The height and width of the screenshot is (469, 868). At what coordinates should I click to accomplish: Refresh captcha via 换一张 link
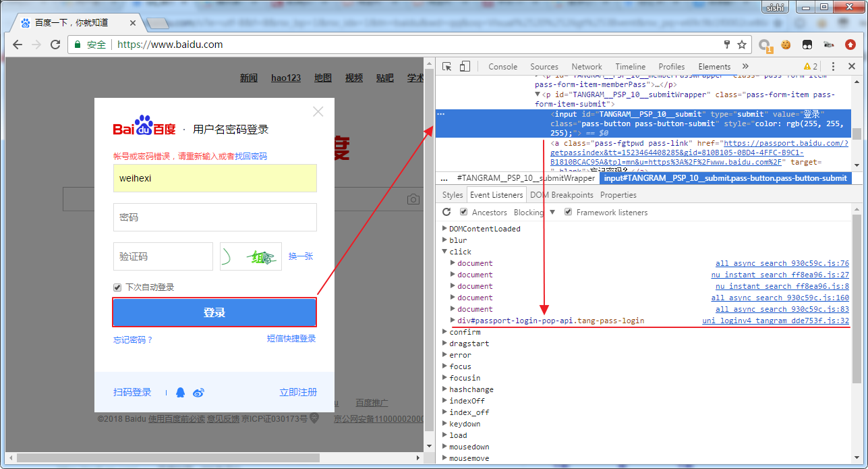click(301, 256)
